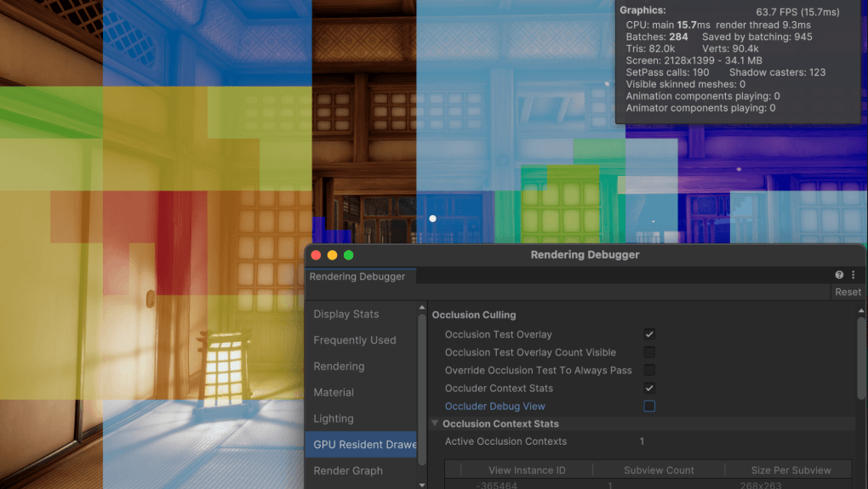This screenshot has width=868, height=489.
Task: Enable Override Occlusion Test To Always Pass
Action: pyautogui.click(x=649, y=370)
